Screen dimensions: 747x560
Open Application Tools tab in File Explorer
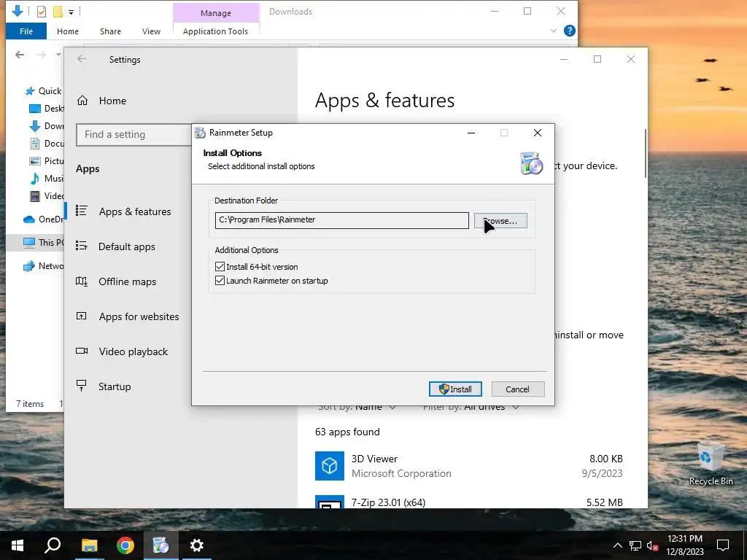[x=215, y=31]
